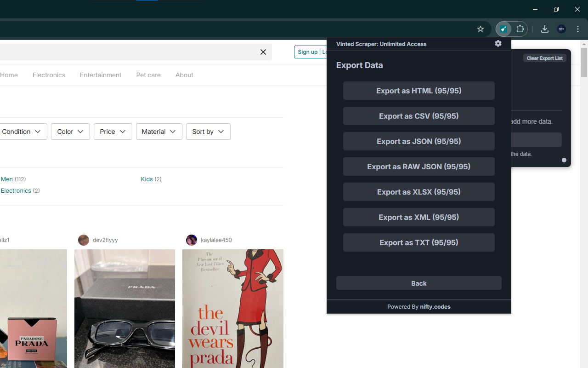The width and height of the screenshot is (588, 368).
Task: Open the Entertainment category tab
Action: pos(101,75)
